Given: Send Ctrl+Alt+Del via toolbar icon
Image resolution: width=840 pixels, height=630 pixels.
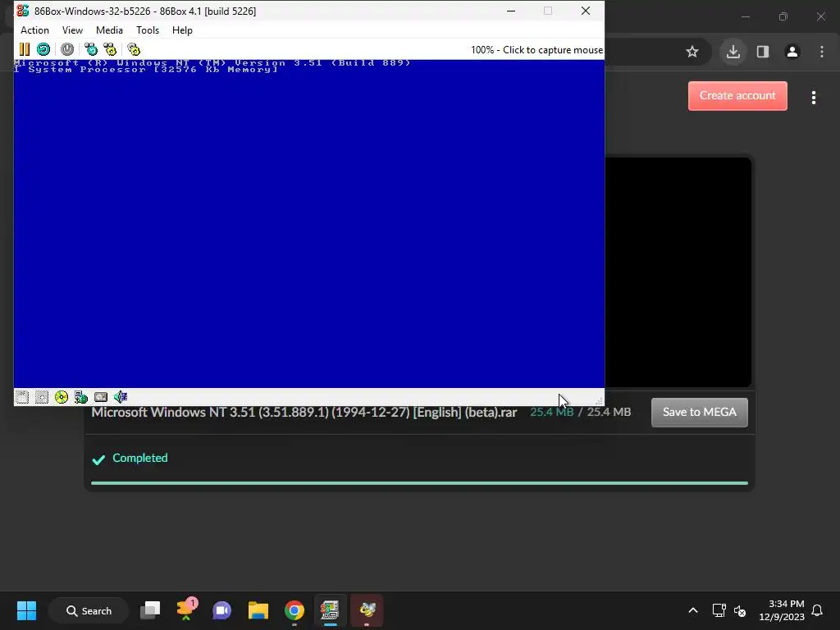Looking at the screenshot, I should 91,50.
